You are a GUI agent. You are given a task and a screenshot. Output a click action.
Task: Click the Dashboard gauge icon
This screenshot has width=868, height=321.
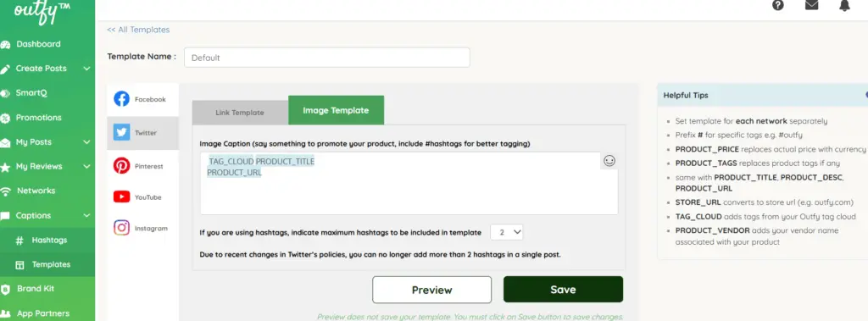click(6, 45)
